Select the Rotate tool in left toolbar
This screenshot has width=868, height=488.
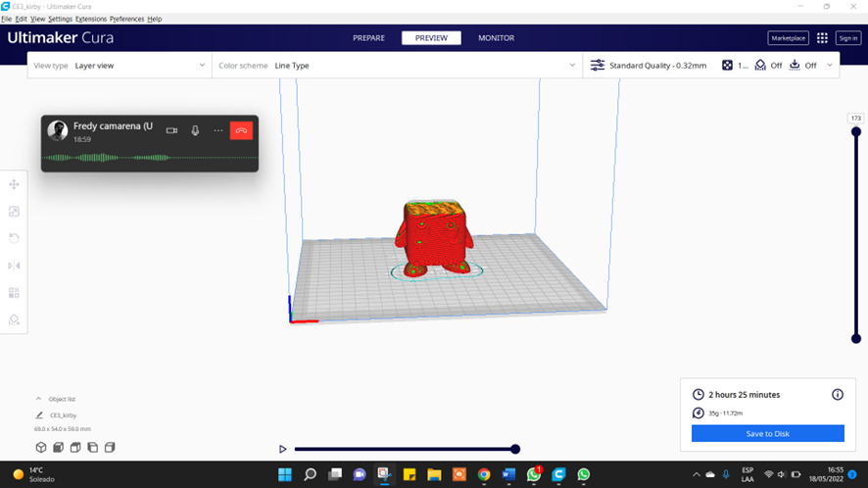(x=14, y=239)
